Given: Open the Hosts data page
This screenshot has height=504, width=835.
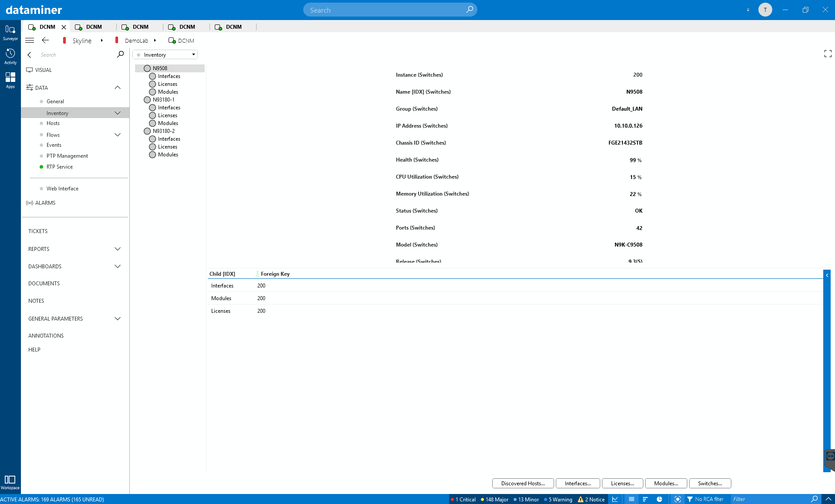Looking at the screenshot, I should (53, 123).
